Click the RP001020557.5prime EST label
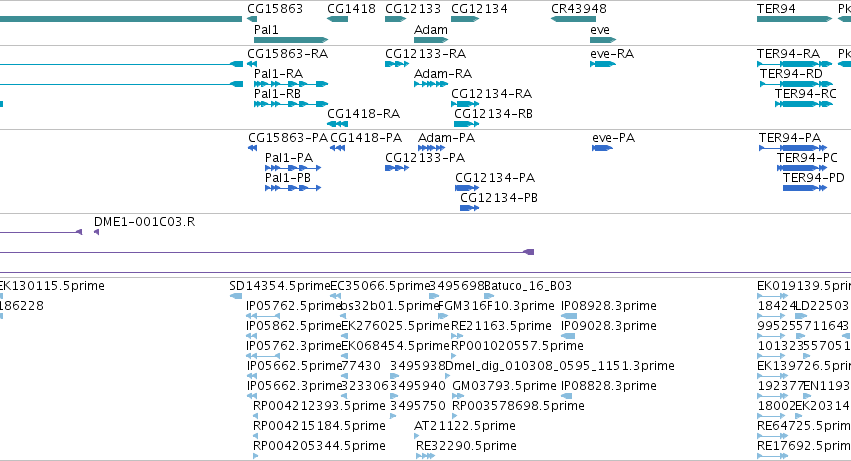 [x=517, y=346]
